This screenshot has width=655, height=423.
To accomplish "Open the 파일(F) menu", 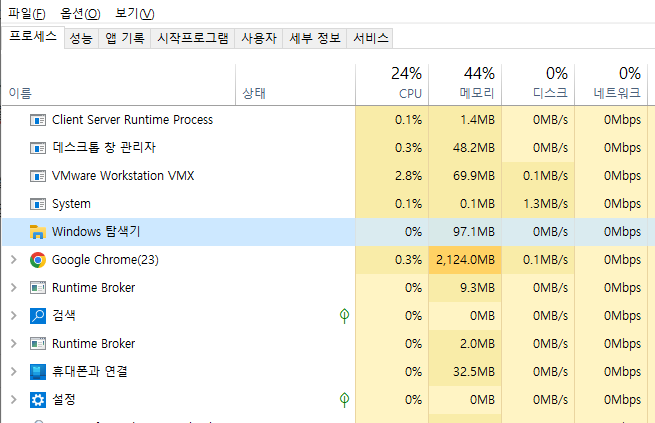I will [x=27, y=13].
